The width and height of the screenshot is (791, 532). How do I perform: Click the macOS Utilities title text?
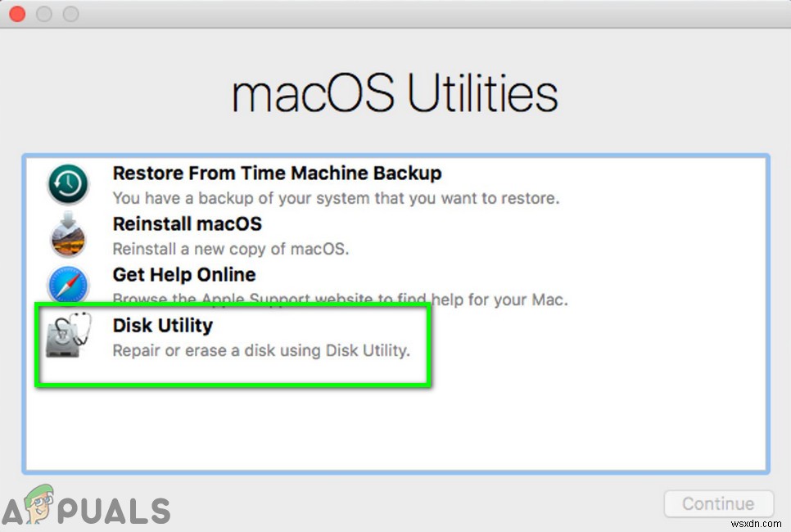[x=395, y=92]
